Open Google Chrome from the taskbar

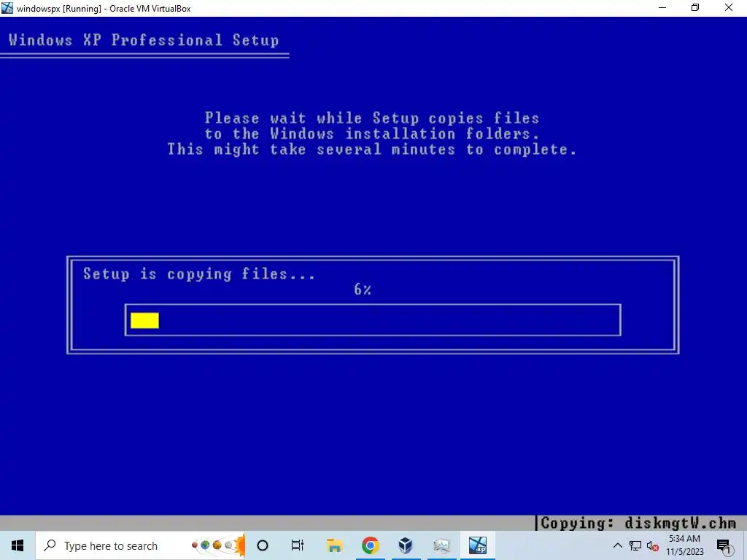pos(370,545)
